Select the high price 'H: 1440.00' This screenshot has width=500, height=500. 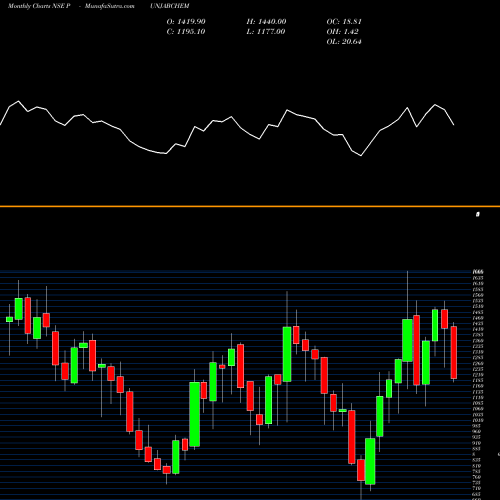266,22
